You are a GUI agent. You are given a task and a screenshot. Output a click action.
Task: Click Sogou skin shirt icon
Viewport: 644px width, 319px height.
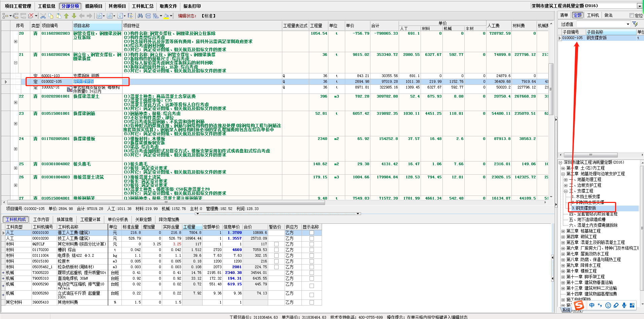coord(616,305)
